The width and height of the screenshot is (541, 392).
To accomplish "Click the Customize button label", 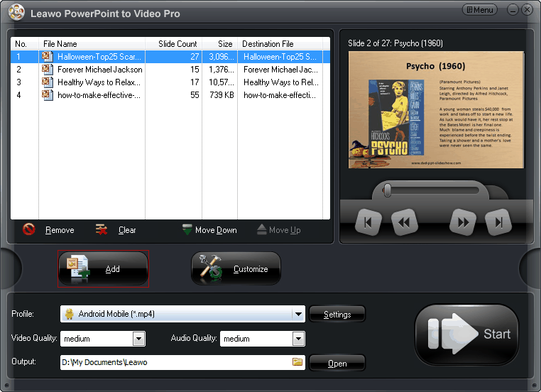I will [251, 269].
